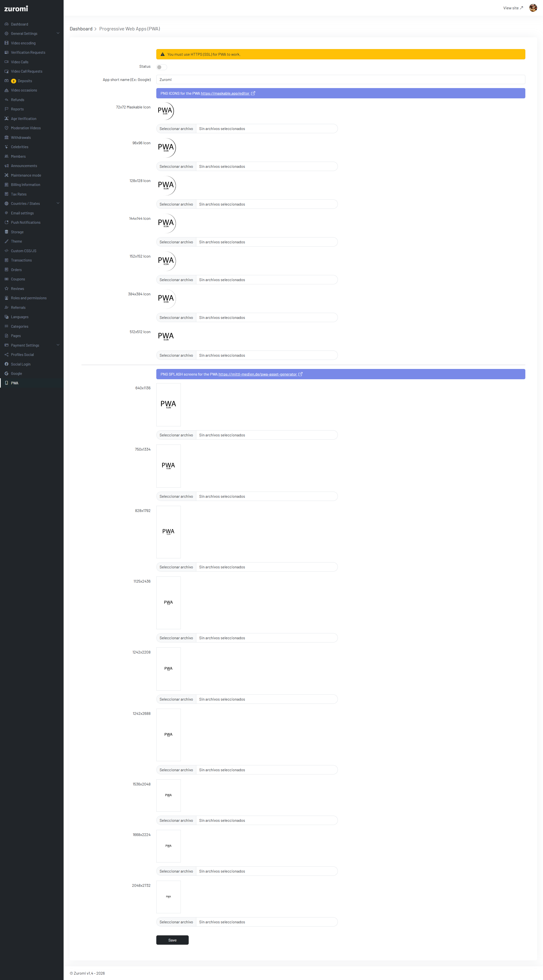This screenshot has width=543, height=980.
Task: Expand the Countries / States submenu
Action: (58, 204)
